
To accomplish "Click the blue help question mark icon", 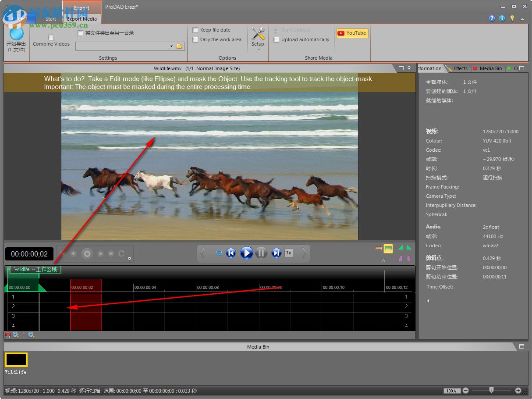I will (492, 18).
